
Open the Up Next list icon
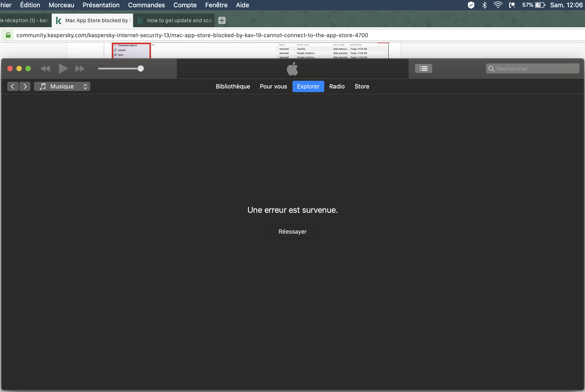(423, 69)
